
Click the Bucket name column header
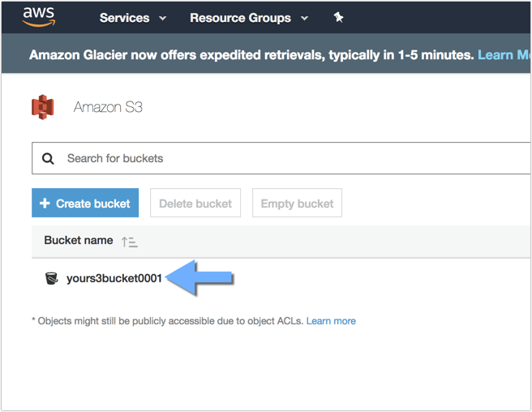click(x=79, y=240)
